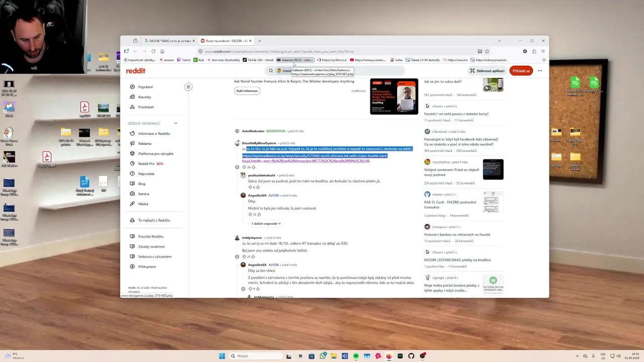Switch to the FACEBK DAVG tab
644x362 pixels.
169,41
